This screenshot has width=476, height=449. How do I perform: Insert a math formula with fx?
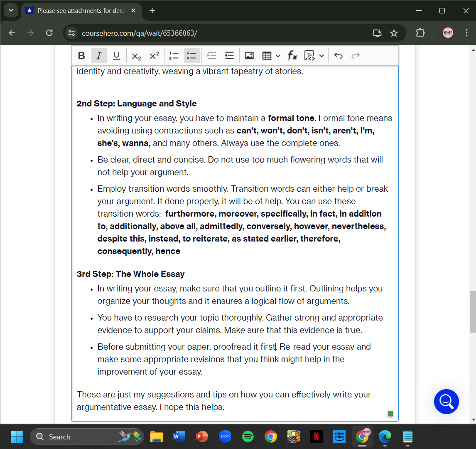coord(292,55)
